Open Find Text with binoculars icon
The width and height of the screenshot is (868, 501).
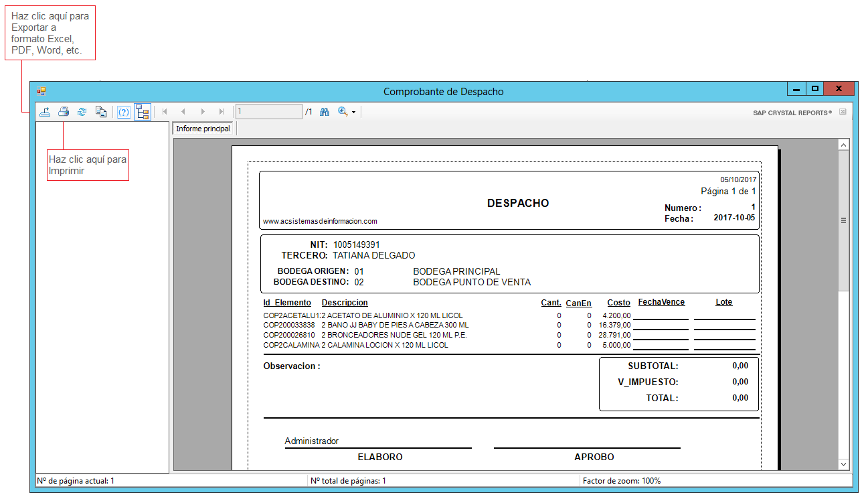tap(325, 112)
